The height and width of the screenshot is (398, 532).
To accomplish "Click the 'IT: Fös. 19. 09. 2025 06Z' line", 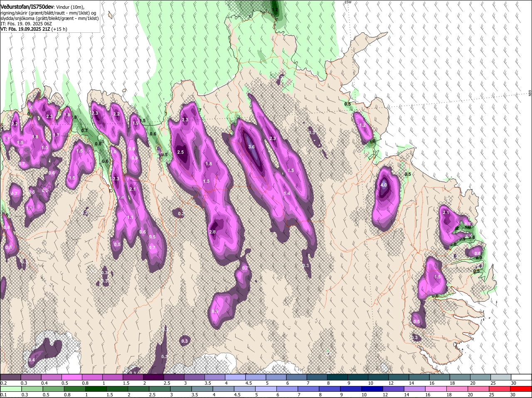I will (26, 24).
